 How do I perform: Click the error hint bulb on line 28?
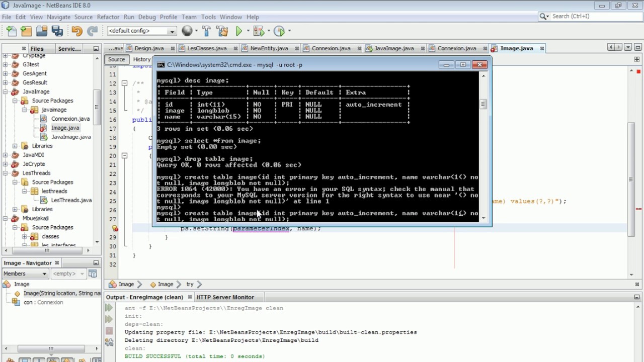point(115,228)
